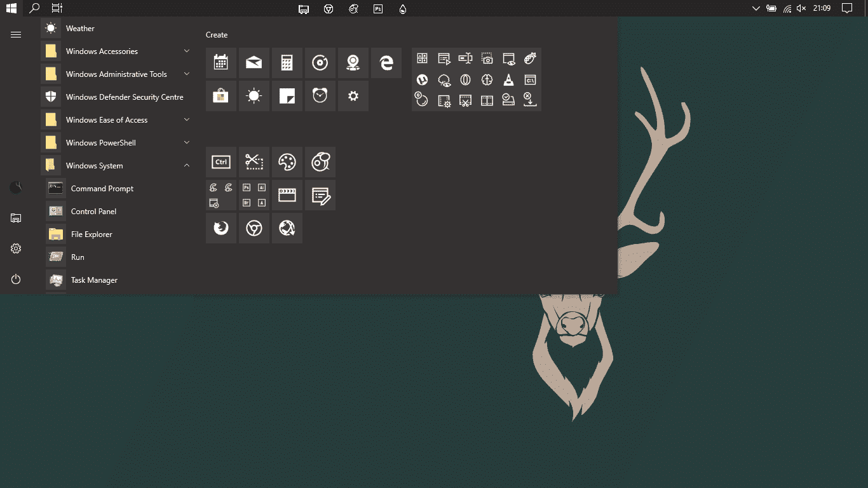The height and width of the screenshot is (488, 868).
Task: Launch the Calculator tile
Action: [287, 63]
